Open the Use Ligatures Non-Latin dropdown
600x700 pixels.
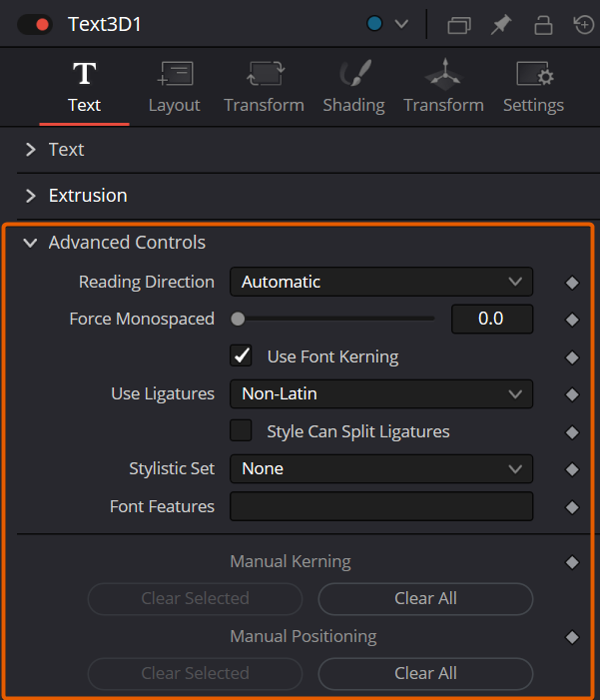click(381, 393)
